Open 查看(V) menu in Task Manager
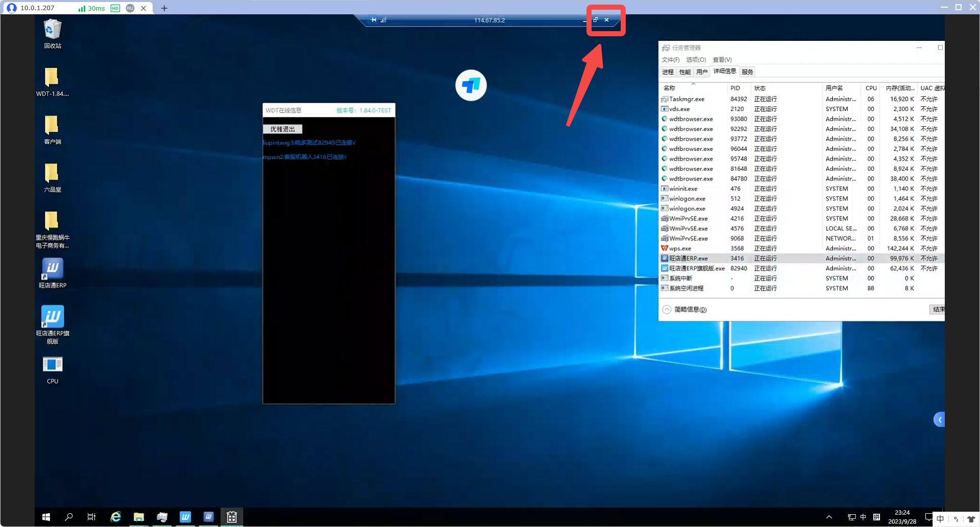Viewport: 980px width, 527px height. point(722,60)
